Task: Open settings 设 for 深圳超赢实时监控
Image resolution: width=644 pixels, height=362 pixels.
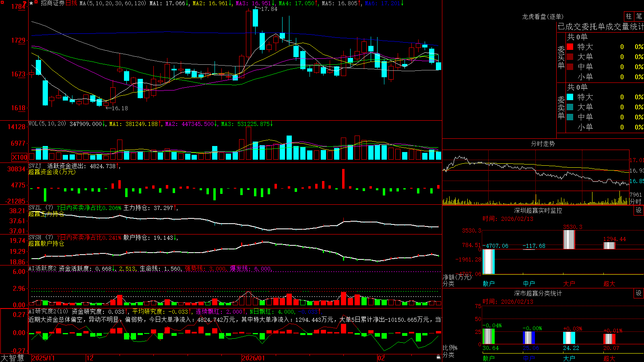Action: pyautogui.click(x=639, y=210)
